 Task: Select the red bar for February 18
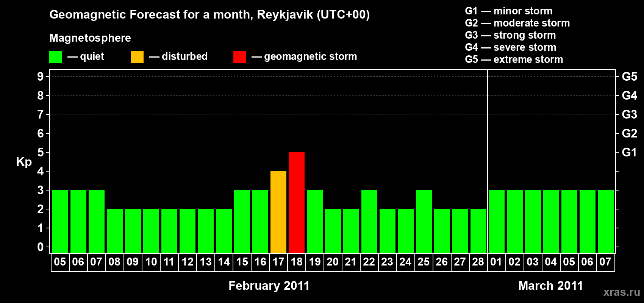coord(297,202)
